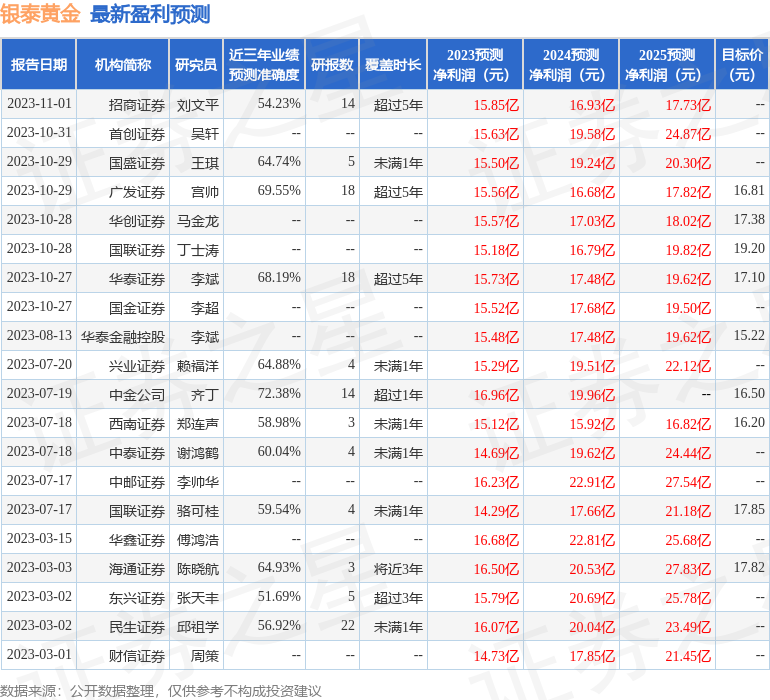Select researcher 邱祖学
770x700 pixels.
pyautogui.click(x=198, y=627)
